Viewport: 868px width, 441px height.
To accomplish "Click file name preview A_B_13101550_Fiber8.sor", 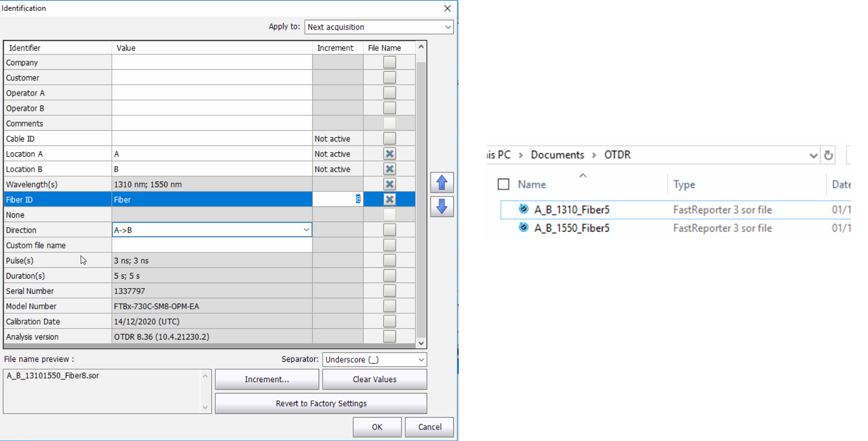I will 53,376.
